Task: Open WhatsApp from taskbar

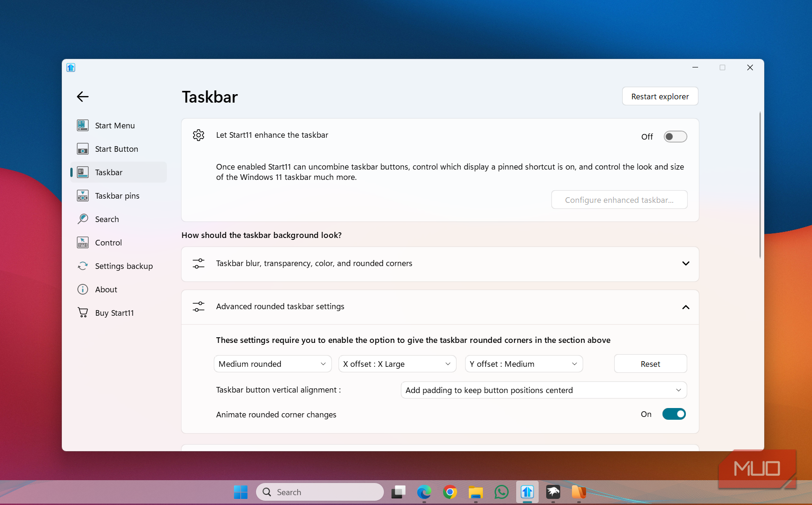Action: 502,492
